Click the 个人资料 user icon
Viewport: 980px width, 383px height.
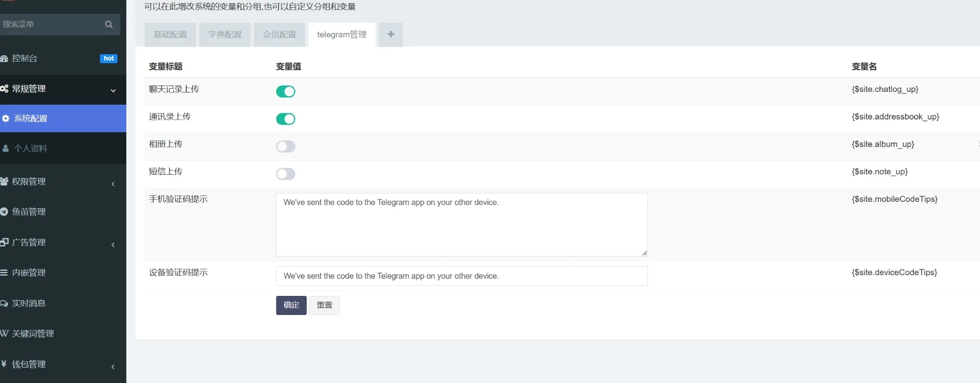6,149
